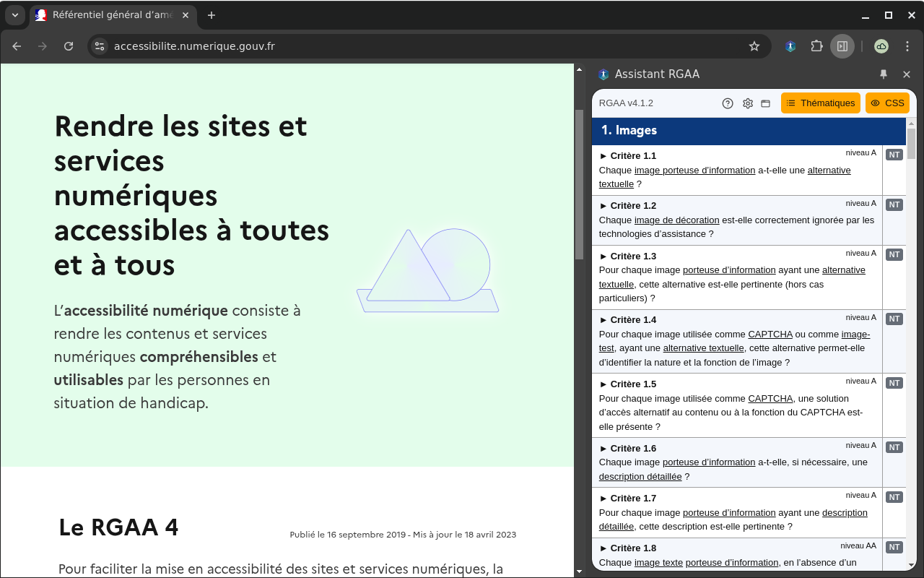The width and height of the screenshot is (924, 578).
Task: Bookmark the page with the star icon
Action: (754, 46)
